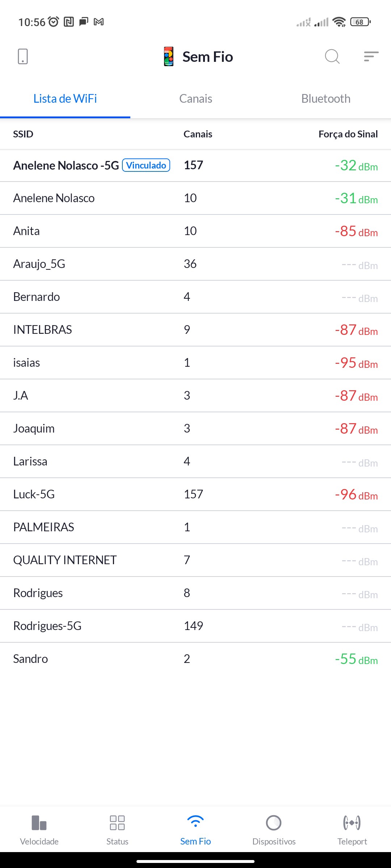This screenshot has width=391, height=868.
Task: Tap the Pixel phone thumbnail beside Sem Fio
Action: pyautogui.click(x=169, y=57)
